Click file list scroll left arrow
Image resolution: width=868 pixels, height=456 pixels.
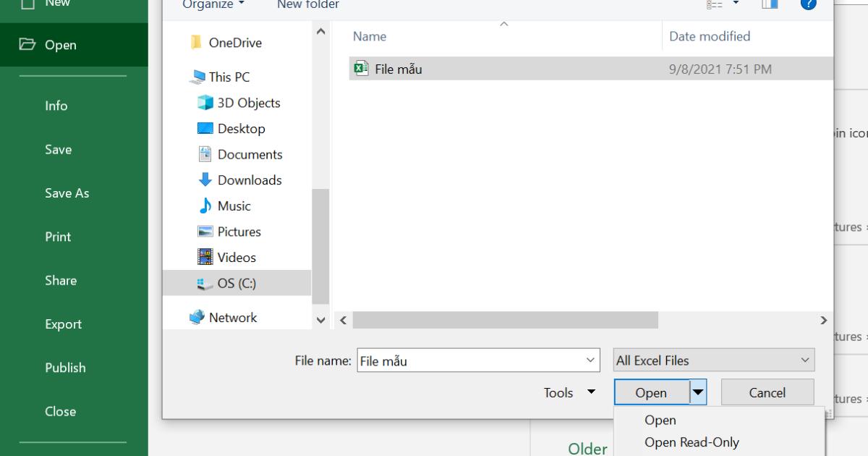click(x=343, y=320)
